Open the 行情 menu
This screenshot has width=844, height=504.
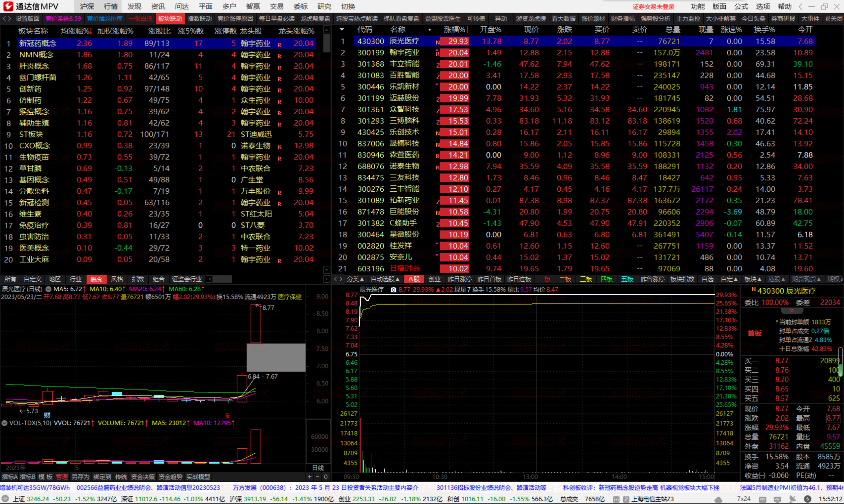[110, 7]
